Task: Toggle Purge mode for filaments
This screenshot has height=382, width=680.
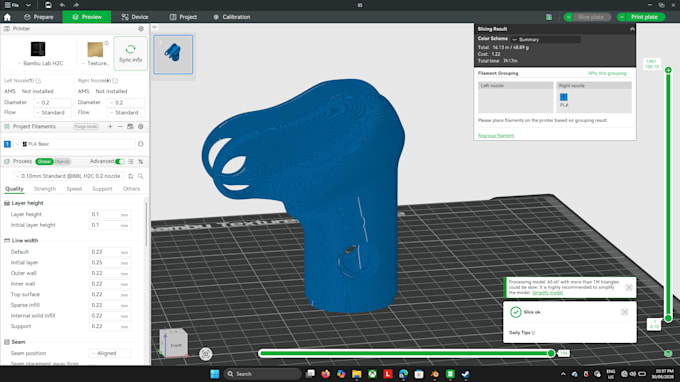Action: [x=86, y=127]
